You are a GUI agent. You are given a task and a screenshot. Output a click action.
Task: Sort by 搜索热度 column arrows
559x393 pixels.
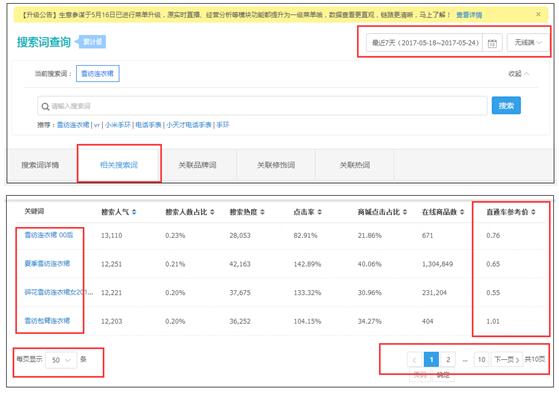tap(262, 212)
